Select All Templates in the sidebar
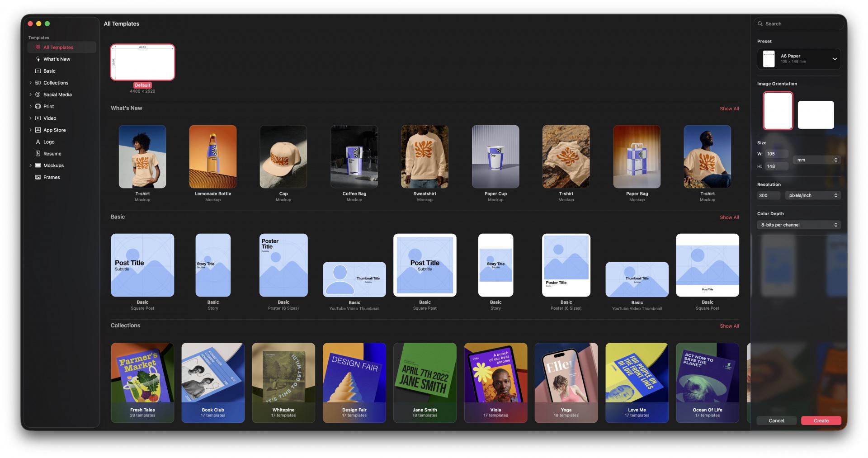 pyautogui.click(x=58, y=47)
